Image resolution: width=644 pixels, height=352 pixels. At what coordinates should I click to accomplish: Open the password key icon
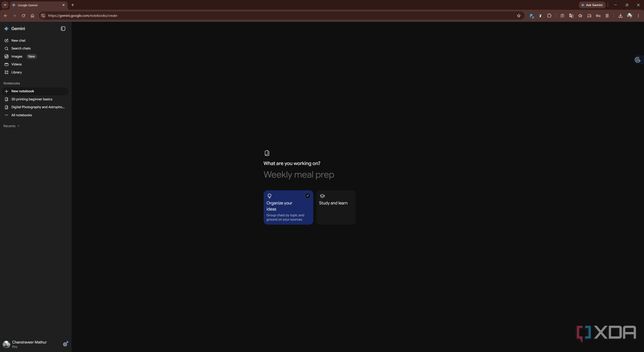tap(598, 15)
